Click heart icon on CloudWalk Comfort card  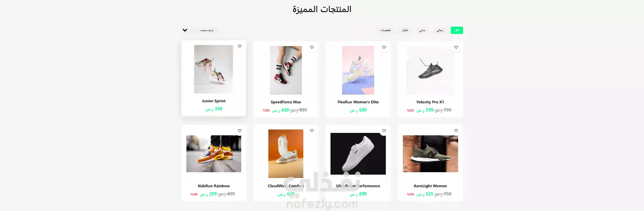(312, 131)
